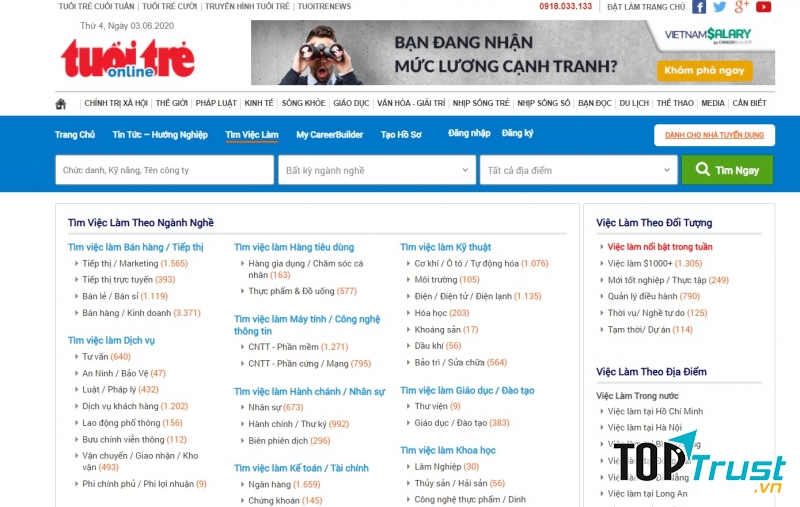The image size is (800, 507).
Task: Select Thể Thao in the top menu
Action: [x=674, y=103]
